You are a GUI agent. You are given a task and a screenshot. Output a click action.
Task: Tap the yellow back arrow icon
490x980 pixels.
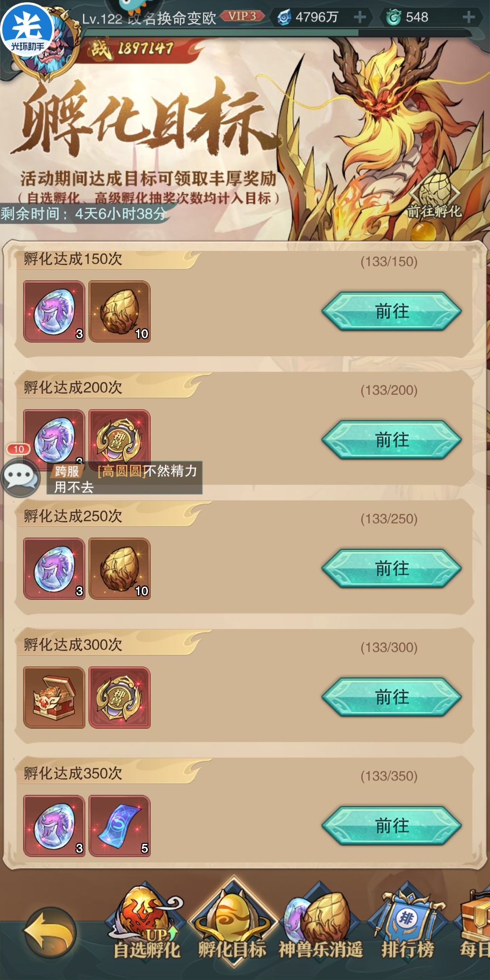[x=50, y=932]
